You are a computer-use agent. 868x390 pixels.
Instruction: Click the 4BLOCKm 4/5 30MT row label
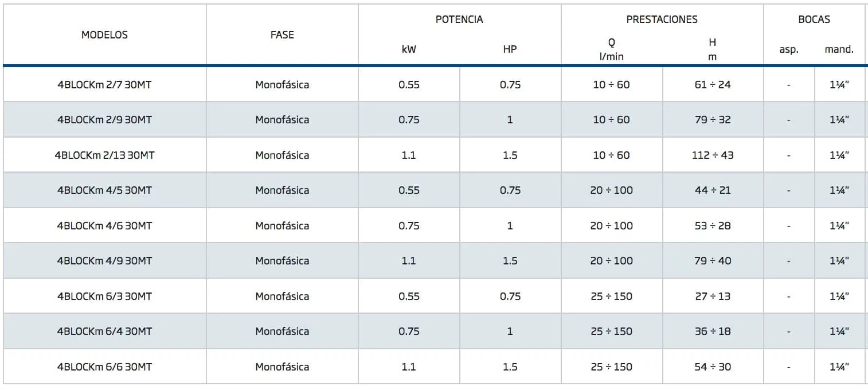coord(104,190)
